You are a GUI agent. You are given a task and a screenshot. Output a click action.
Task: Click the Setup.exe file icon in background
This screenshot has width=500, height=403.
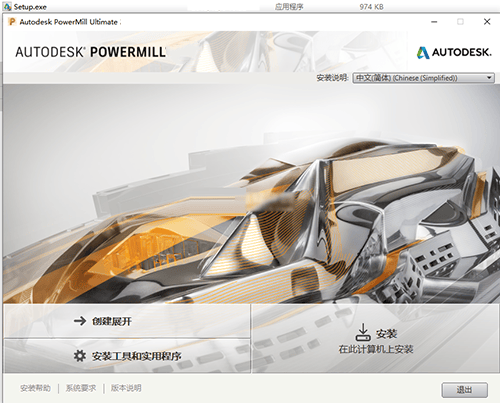coord(7,7)
